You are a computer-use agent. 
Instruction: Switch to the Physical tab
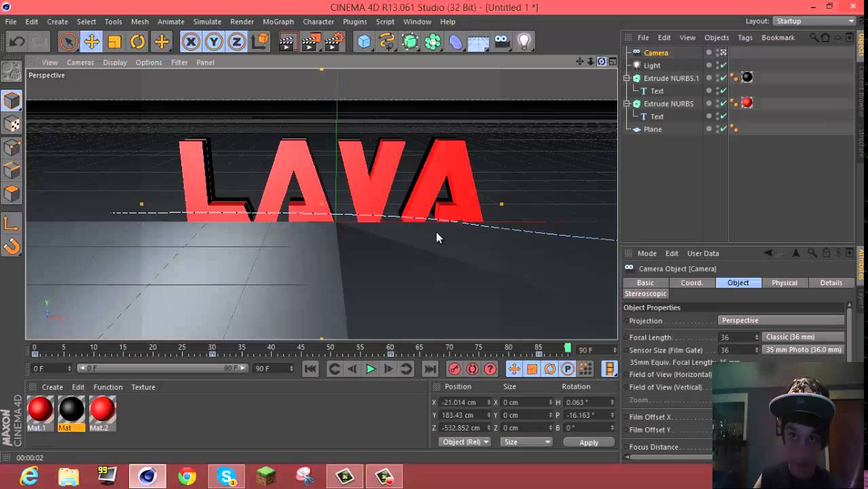coord(784,283)
